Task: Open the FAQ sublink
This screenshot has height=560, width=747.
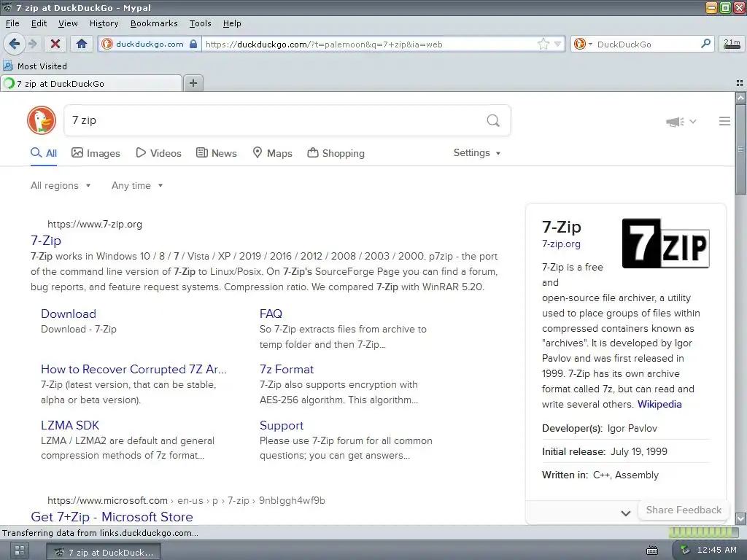Action: 271,314
